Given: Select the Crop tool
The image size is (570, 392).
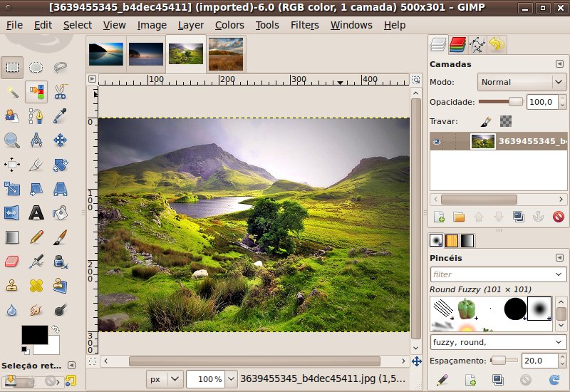Looking at the screenshot, I should tap(36, 165).
